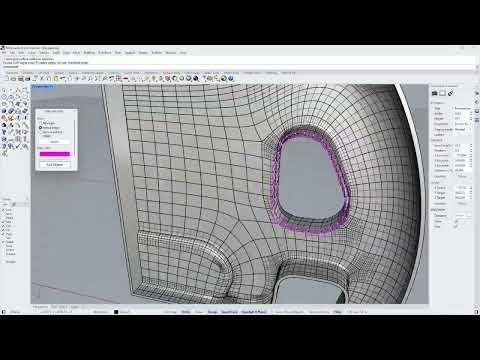The image size is (480, 360).
Task: Click camera Location Place button
Action: [462, 176]
